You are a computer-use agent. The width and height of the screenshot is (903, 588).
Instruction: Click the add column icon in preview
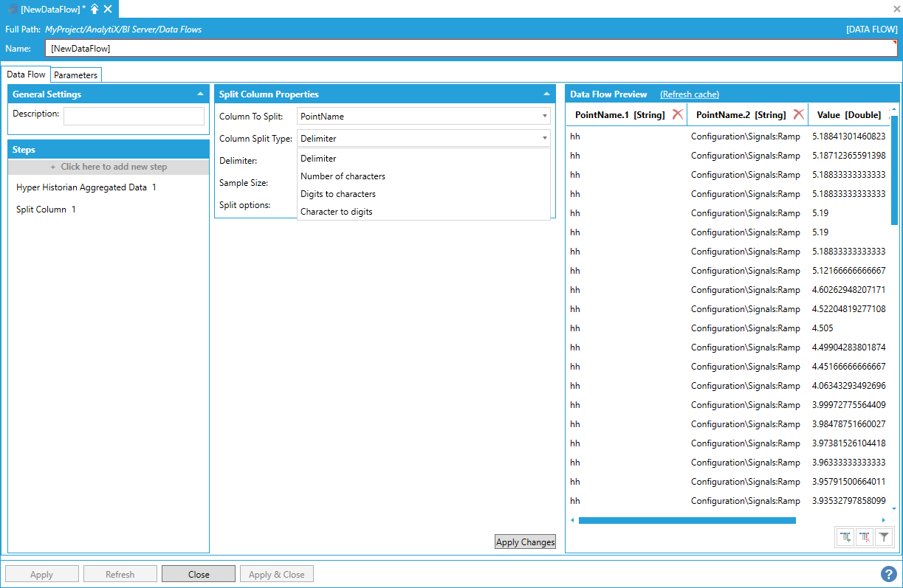tap(845, 538)
